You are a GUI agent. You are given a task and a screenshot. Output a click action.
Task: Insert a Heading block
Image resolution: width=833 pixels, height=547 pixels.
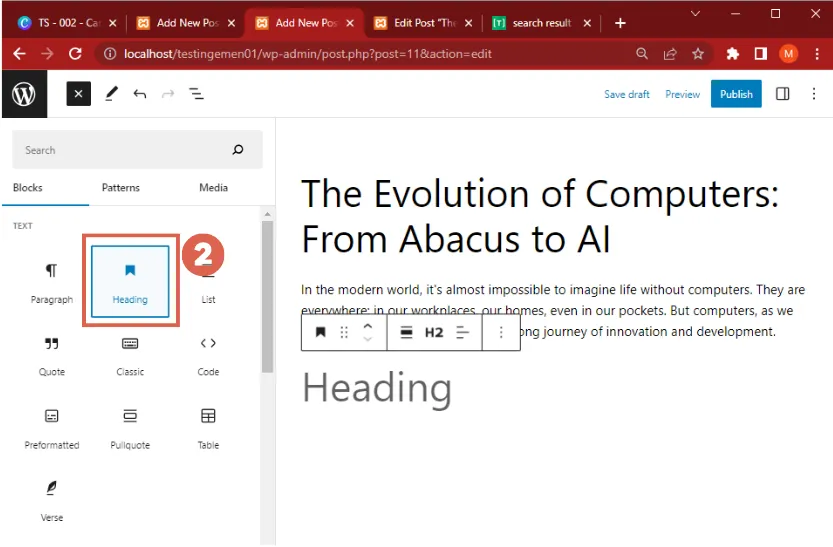[130, 281]
